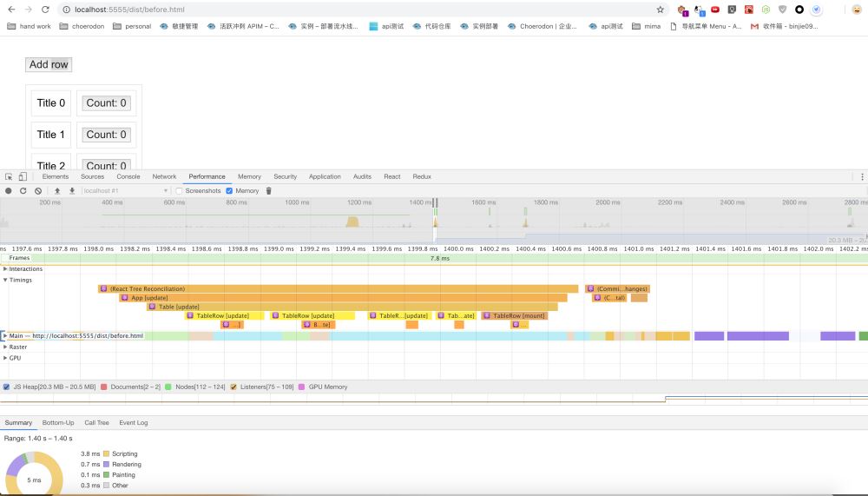Bookmark the page with the star icon

[x=661, y=10]
